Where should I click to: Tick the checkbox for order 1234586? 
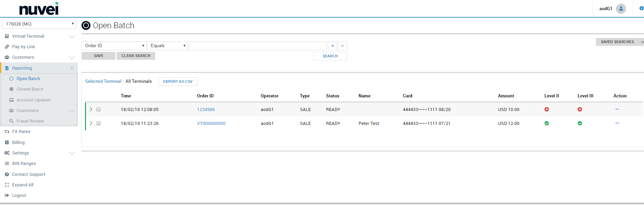click(99, 109)
